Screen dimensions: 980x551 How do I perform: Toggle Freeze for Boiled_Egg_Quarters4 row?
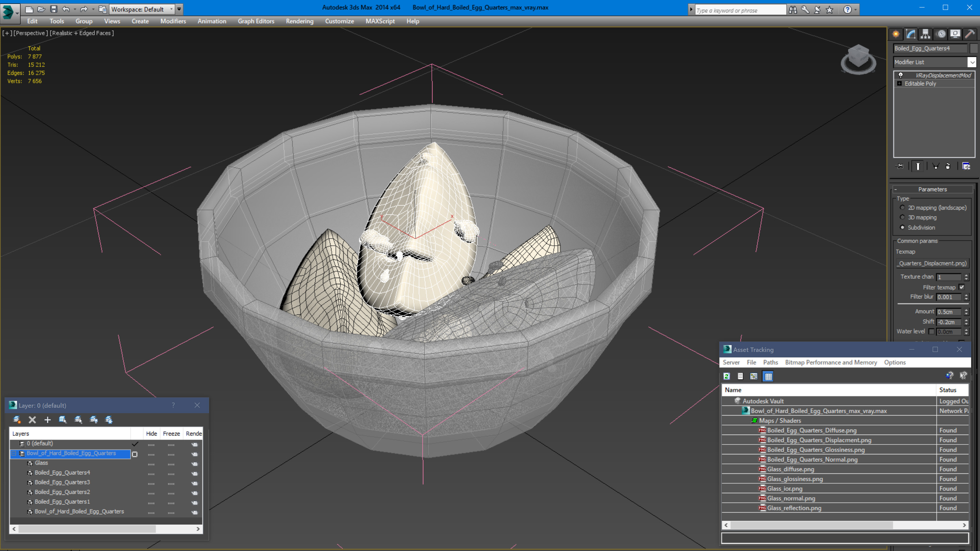coord(171,474)
